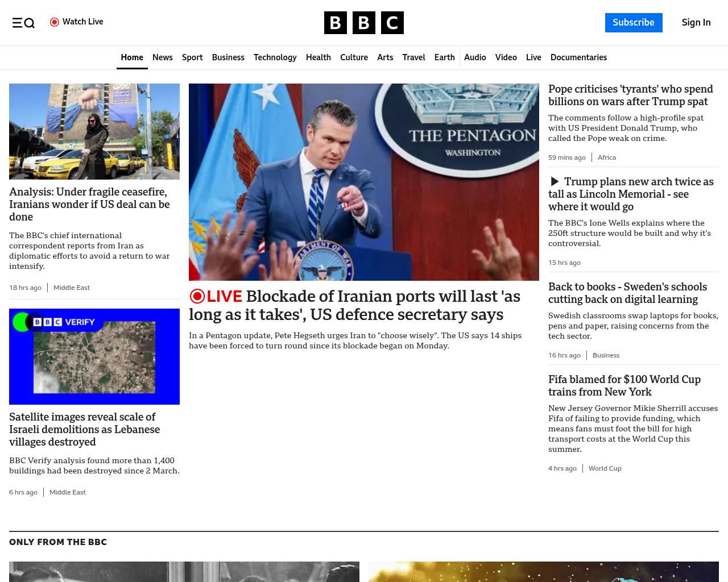728x582 pixels.
Task: Play the Trump arch video icon
Action: [x=555, y=182]
